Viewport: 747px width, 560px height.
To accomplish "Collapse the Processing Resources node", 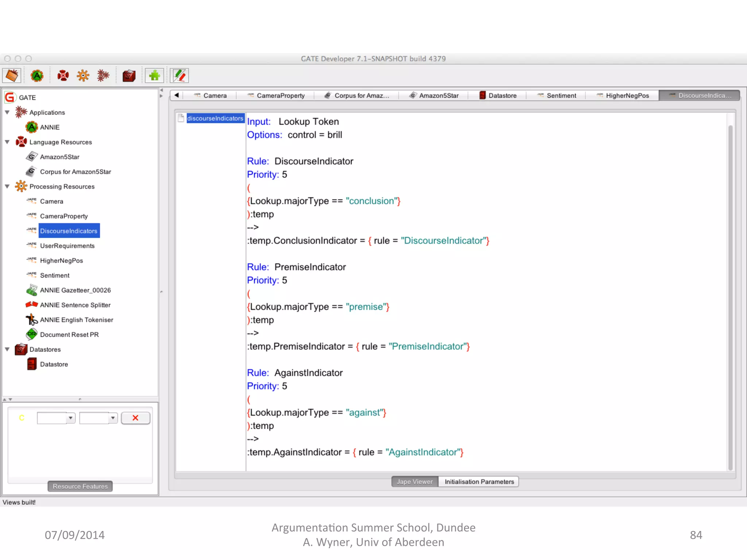I will tap(7, 186).
